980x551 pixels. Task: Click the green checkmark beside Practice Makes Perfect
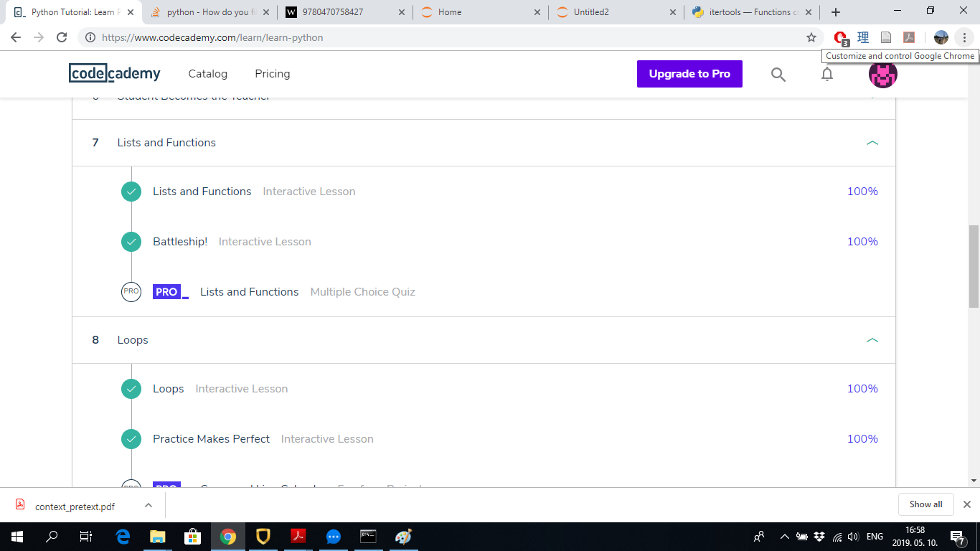pyautogui.click(x=131, y=439)
